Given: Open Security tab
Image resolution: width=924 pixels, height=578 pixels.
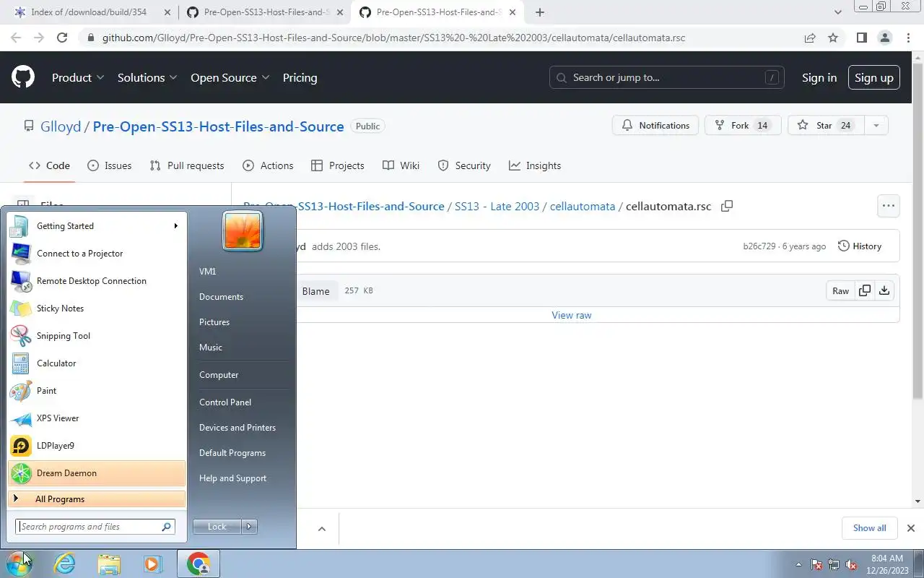Looking at the screenshot, I should click(464, 165).
